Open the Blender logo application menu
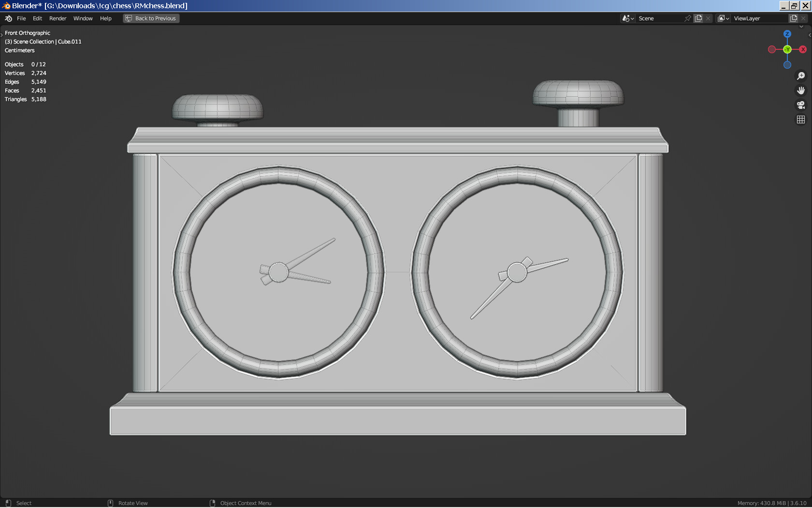This screenshot has height=508, width=812. click(x=8, y=18)
